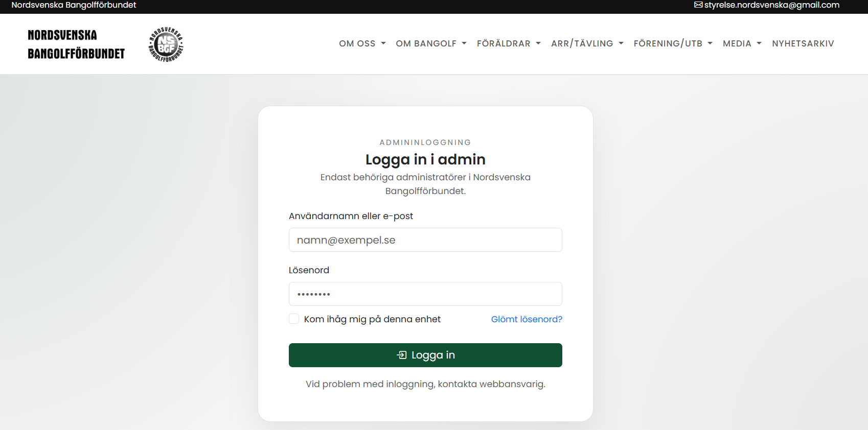Toggle the Kom ihåg mig checkbox
Screen dimensions: 868x430
(x=294, y=319)
